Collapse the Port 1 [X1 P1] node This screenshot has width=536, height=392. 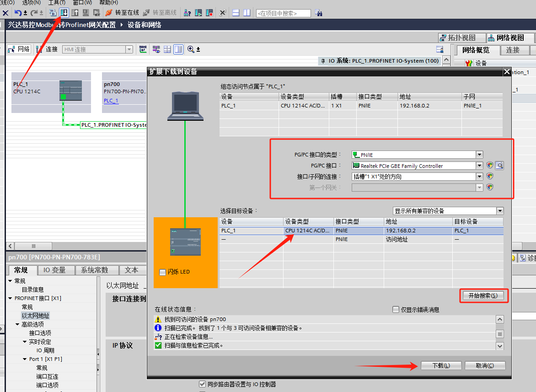tap(25, 359)
